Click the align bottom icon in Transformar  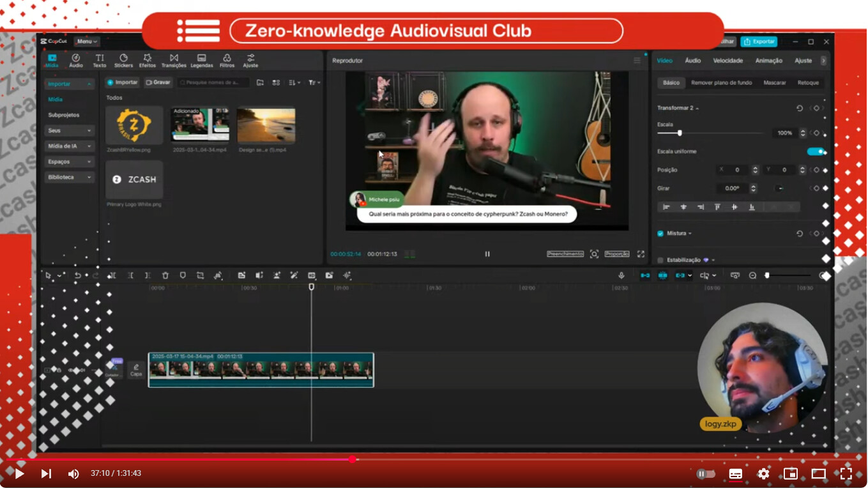click(x=752, y=207)
